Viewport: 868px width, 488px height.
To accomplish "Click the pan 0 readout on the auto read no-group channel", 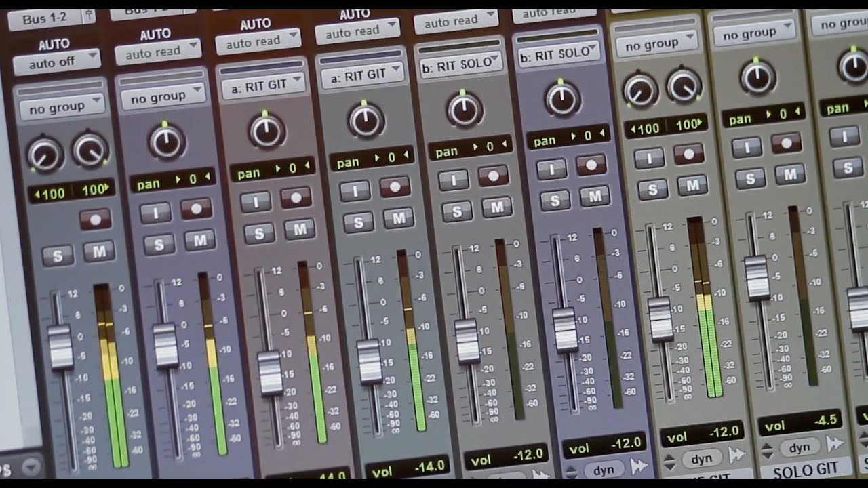I will pyautogui.click(x=173, y=181).
